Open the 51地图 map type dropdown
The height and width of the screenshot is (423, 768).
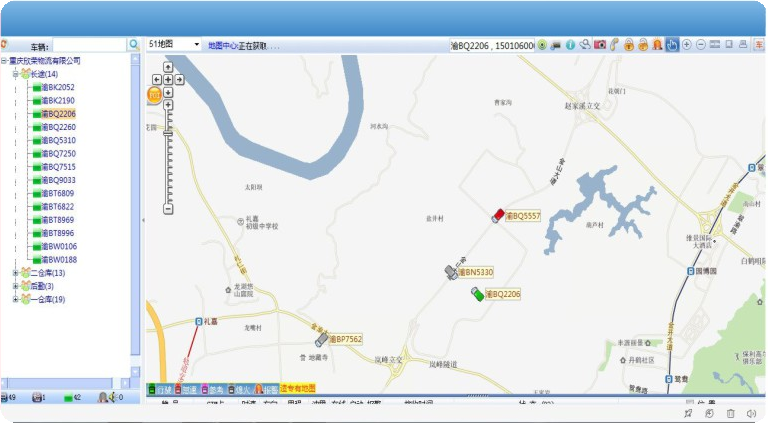tap(174, 45)
